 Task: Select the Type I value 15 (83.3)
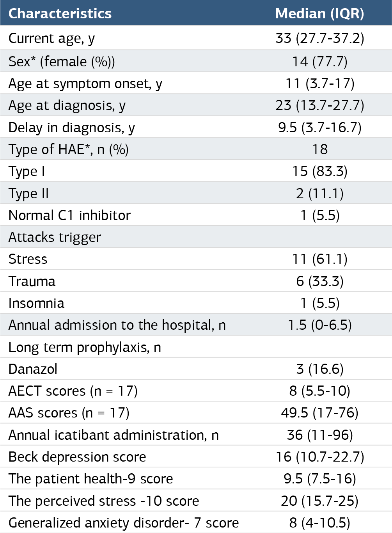pyautogui.click(x=320, y=171)
